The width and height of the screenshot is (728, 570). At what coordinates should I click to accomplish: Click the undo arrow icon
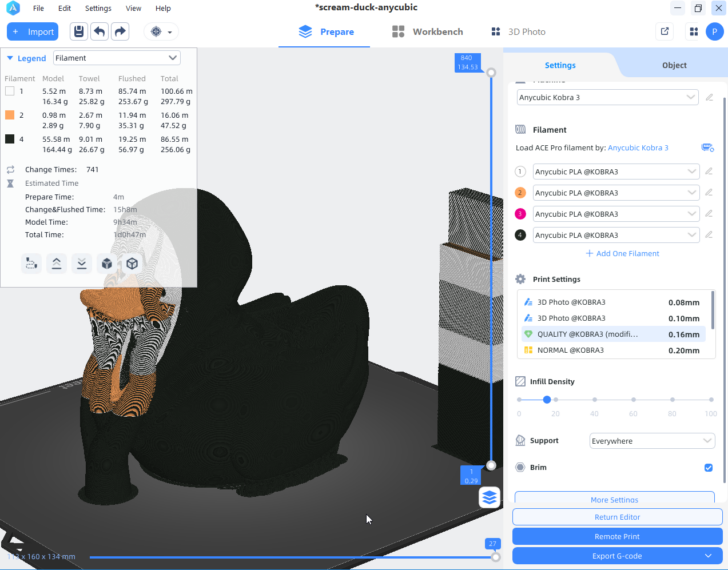(x=99, y=32)
